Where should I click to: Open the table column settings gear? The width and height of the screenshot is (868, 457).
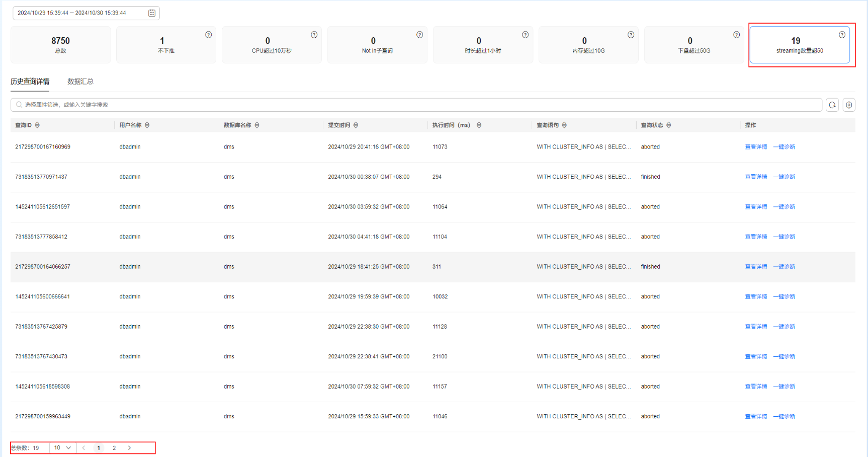click(849, 105)
